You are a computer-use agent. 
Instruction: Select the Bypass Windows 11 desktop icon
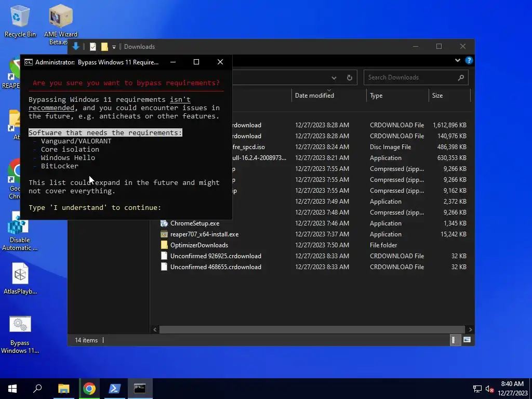[x=20, y=335]
